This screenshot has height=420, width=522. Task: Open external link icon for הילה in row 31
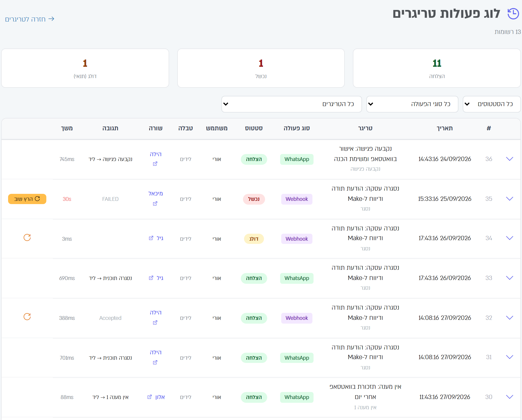[x=155, y=362]
